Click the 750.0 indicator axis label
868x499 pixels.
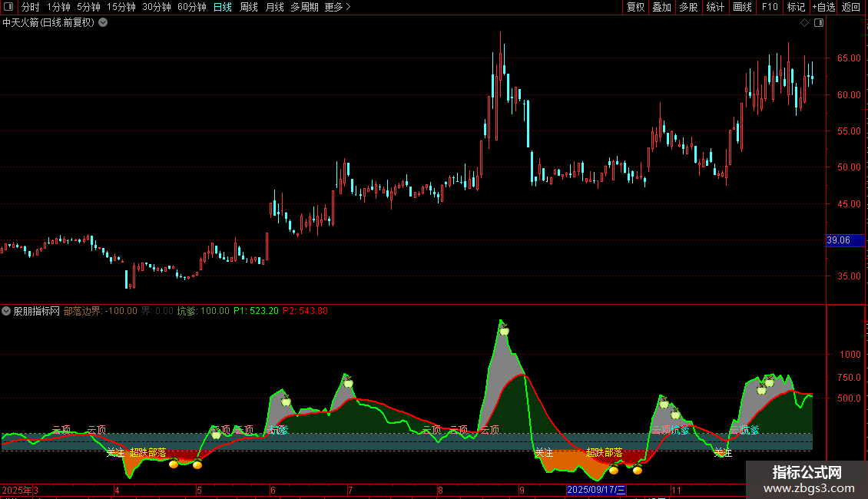tap(849, 377)
